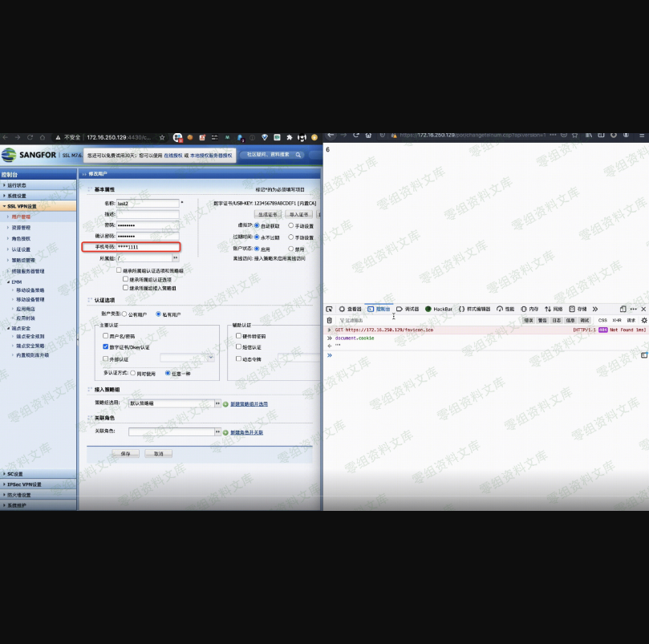Click the responsive design mode icon in DevTools
Screen dimensions: 649x644
623,309
